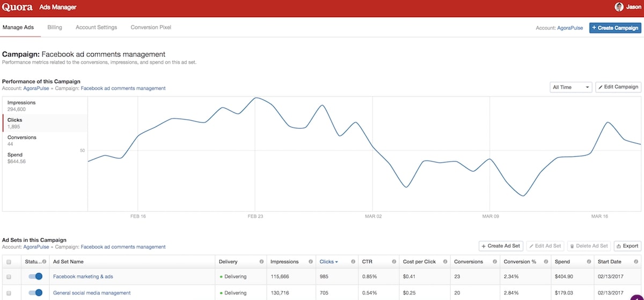
Task: Check the Facebook marketing & ads row checkbox
Action: click(x=9, y=277)
